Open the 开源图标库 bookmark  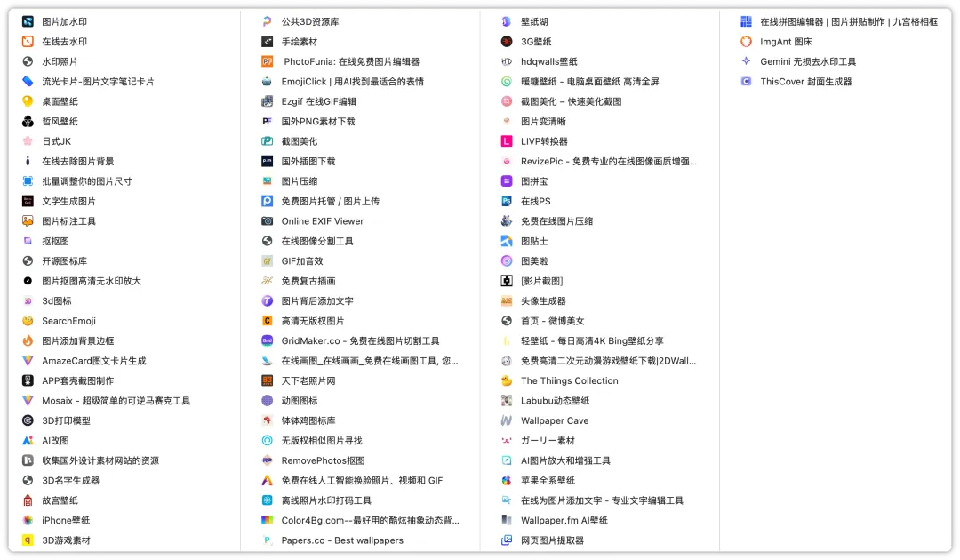coord(64,261)
